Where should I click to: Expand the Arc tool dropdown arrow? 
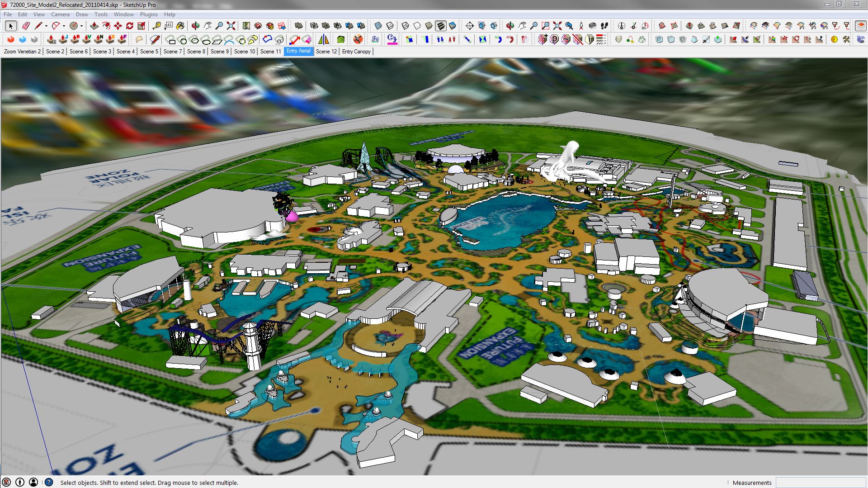(64, 26)
